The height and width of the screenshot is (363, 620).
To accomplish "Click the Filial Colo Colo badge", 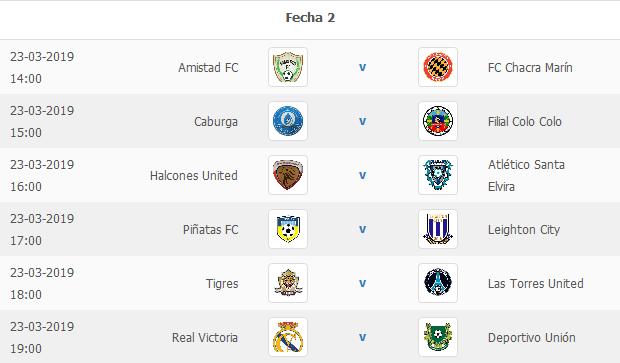I will click(438, 121).
